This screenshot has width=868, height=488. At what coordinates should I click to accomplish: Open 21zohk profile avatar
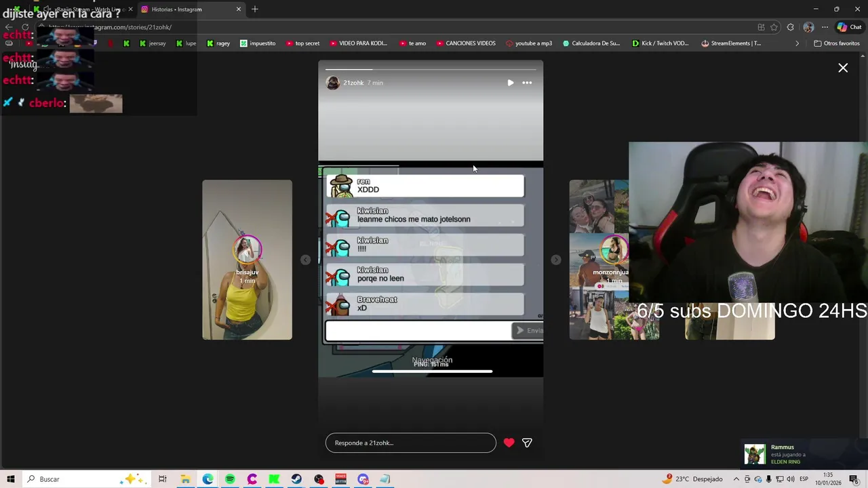coord(332,83)
